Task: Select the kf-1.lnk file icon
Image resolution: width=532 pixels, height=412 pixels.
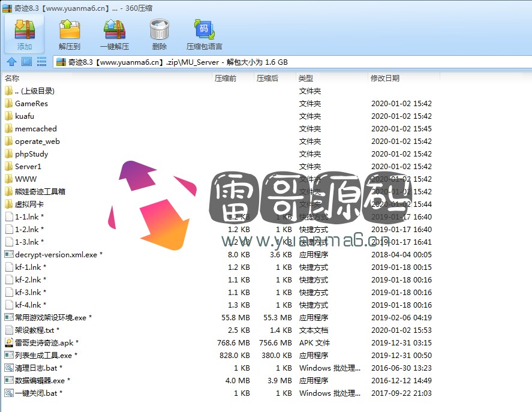Action: (x=9, y=267)
